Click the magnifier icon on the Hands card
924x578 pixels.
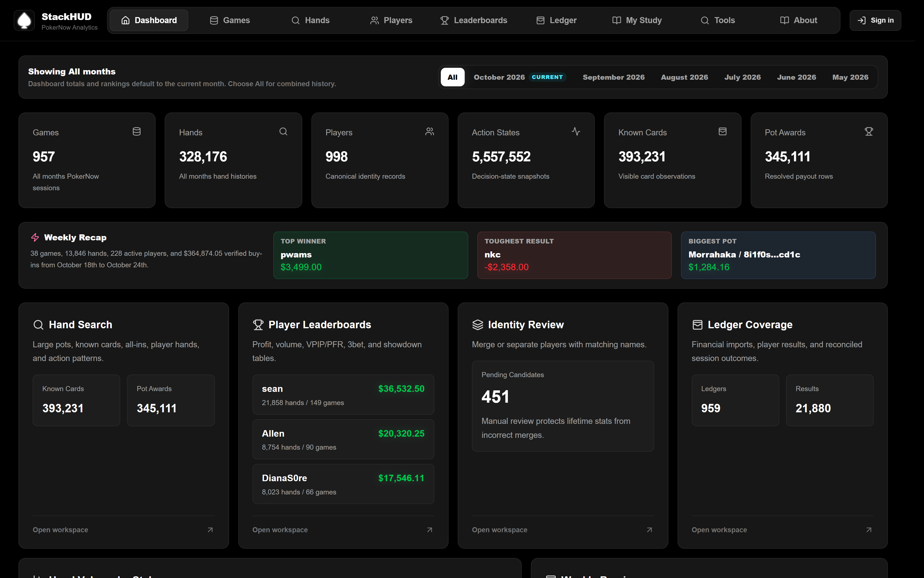click(x=283, y=131)
